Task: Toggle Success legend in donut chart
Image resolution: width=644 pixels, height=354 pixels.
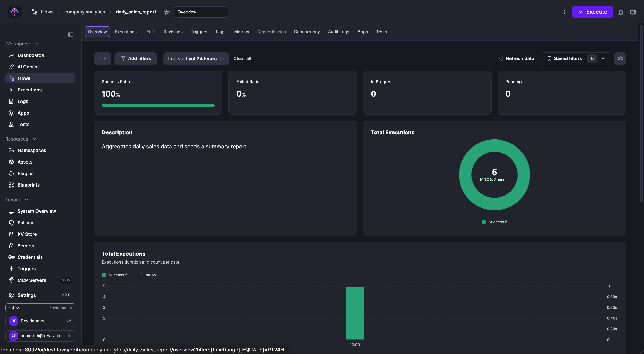Action: pos(494,222)
